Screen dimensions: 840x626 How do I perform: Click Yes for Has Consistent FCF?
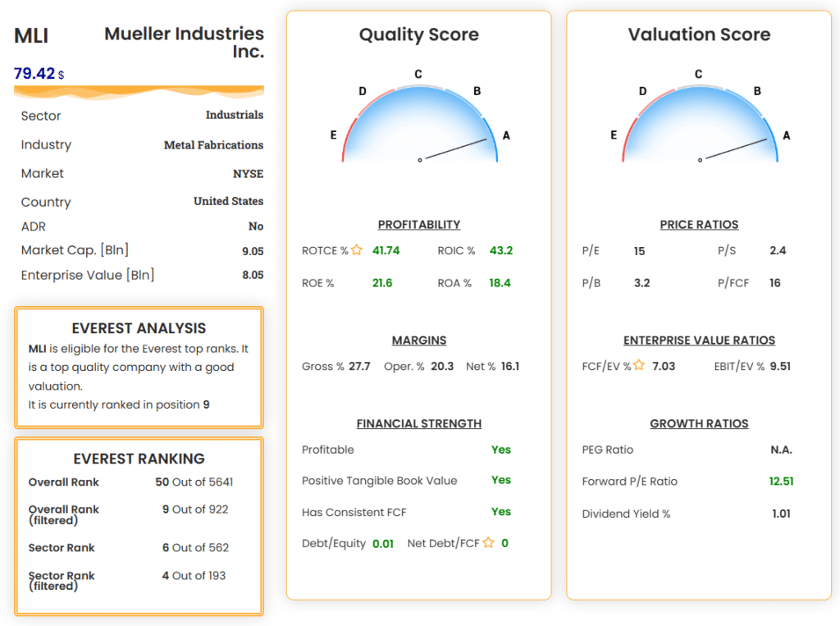(x=501, y=511)
